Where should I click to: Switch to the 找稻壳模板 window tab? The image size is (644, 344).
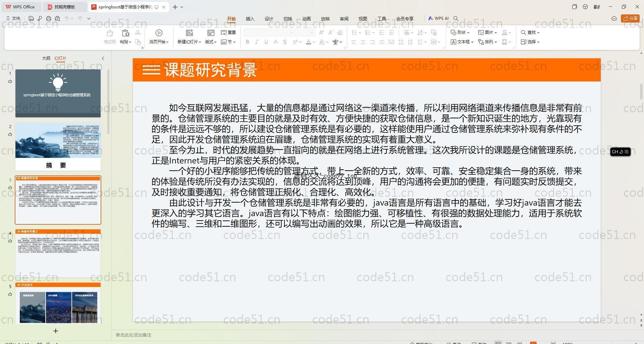(65, 7)
